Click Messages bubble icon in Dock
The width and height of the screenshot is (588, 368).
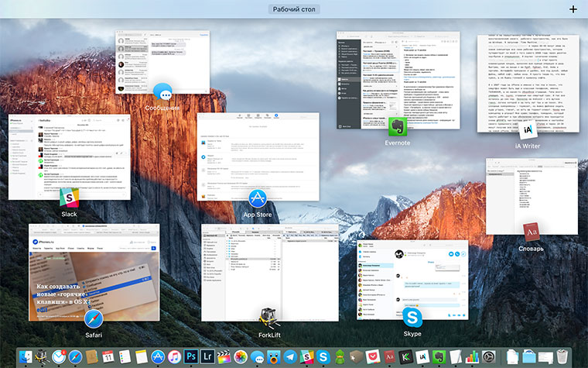click(257, 357)
